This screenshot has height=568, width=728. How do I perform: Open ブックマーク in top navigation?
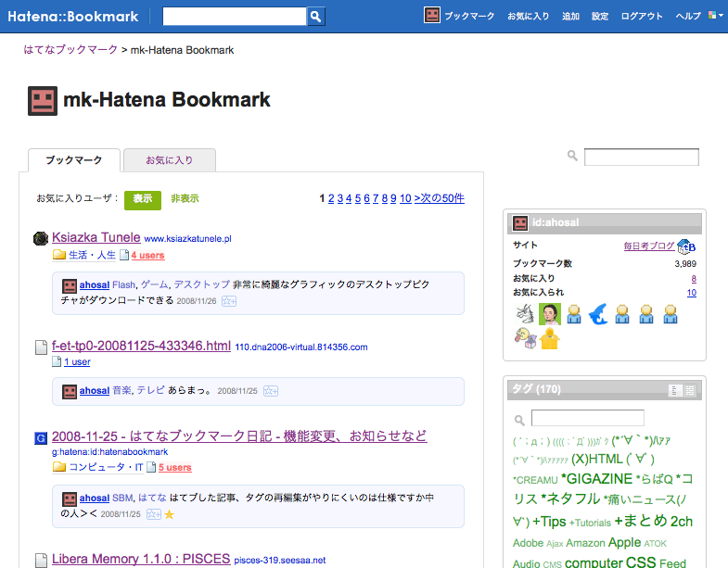point(469,16)
